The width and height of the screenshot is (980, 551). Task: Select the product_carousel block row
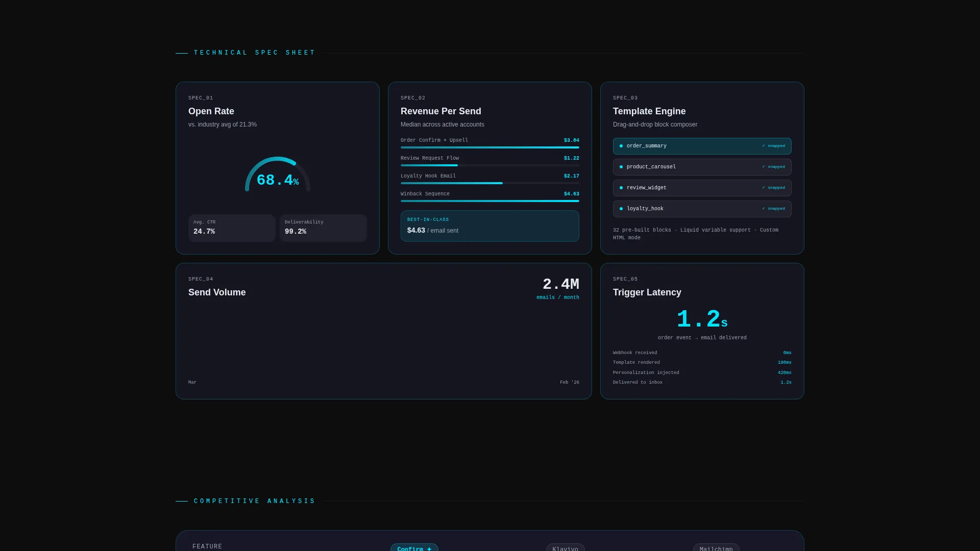702,167
